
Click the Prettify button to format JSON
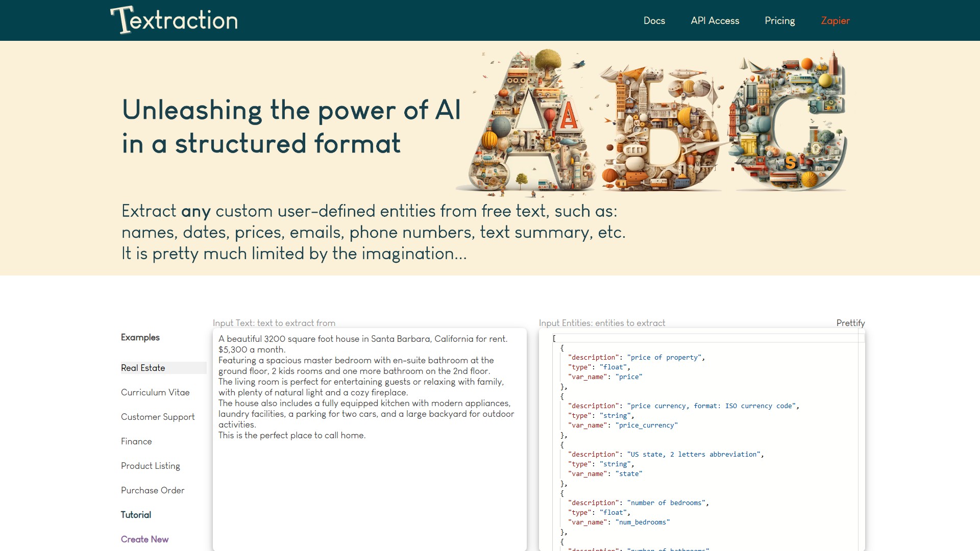pos(850,323)
